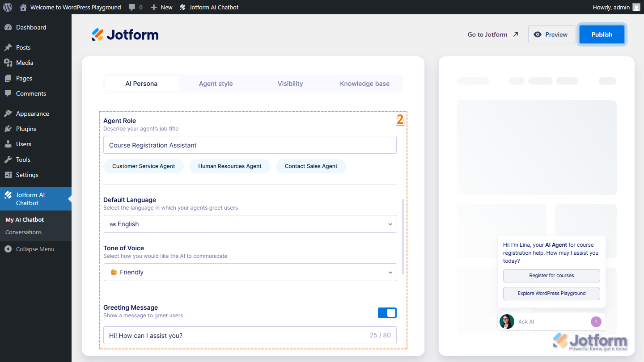This screenshot has height=362, width=644.
Task: Select Human Resources Agent suggestion
Action: (230, 166)
